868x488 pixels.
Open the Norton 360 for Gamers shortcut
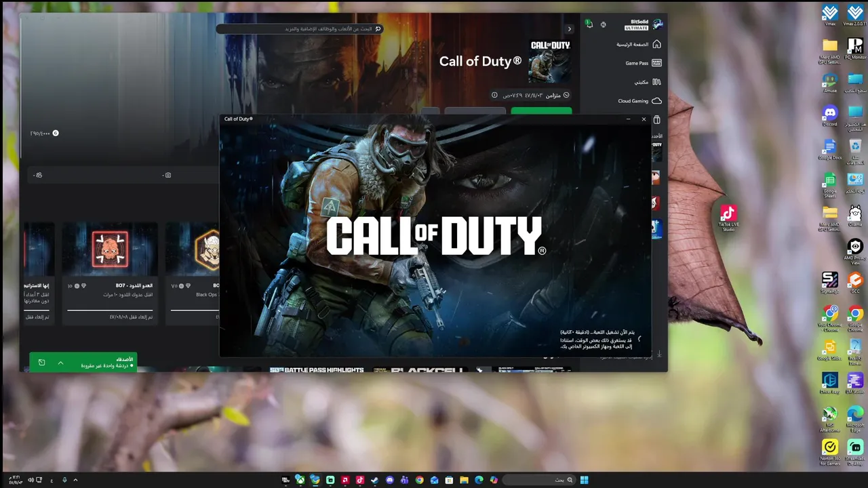[830, 453]
